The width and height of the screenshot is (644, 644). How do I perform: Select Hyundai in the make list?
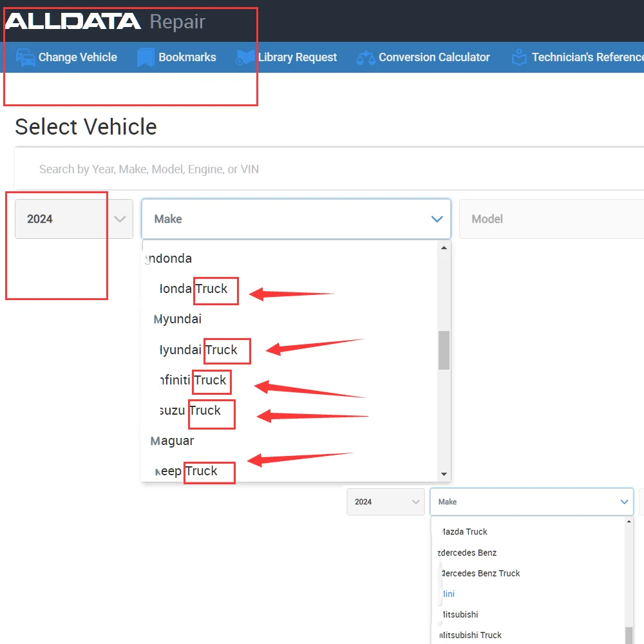(x=178, y=319)
